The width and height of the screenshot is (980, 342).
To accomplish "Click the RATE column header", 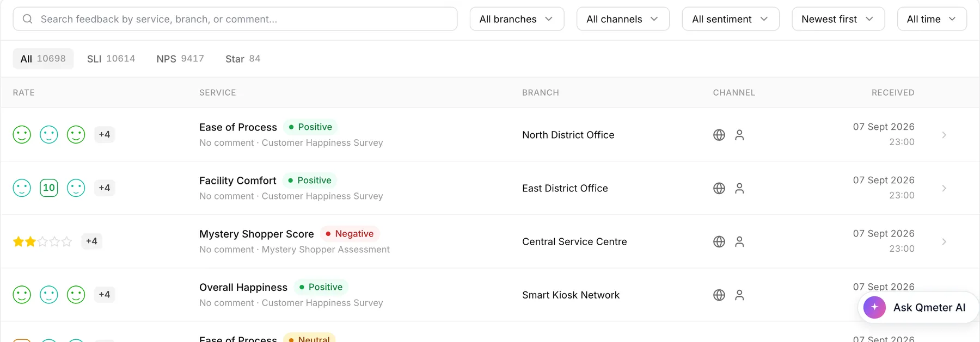I will click(24, 92).
